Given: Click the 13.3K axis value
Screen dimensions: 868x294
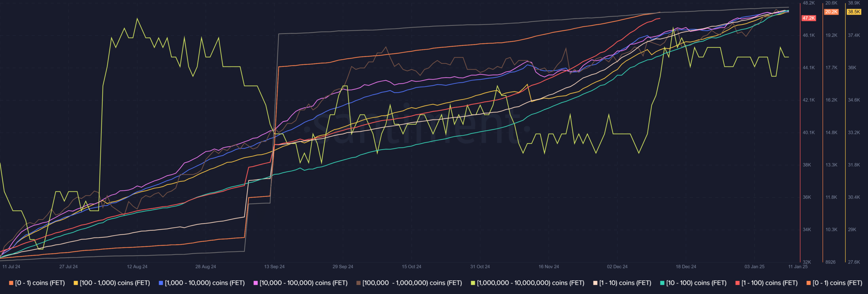Looking at the screenshot, I should coord(831,165).
